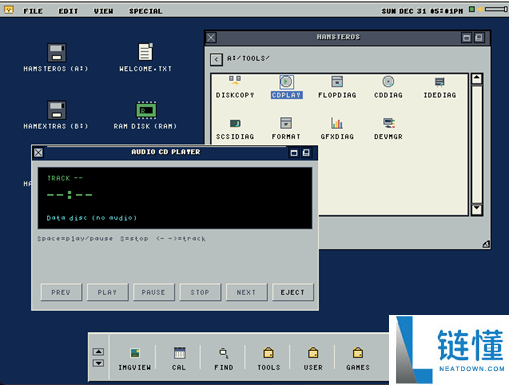
Task: Click the dock page-down arrow
Action: (98, 363)
